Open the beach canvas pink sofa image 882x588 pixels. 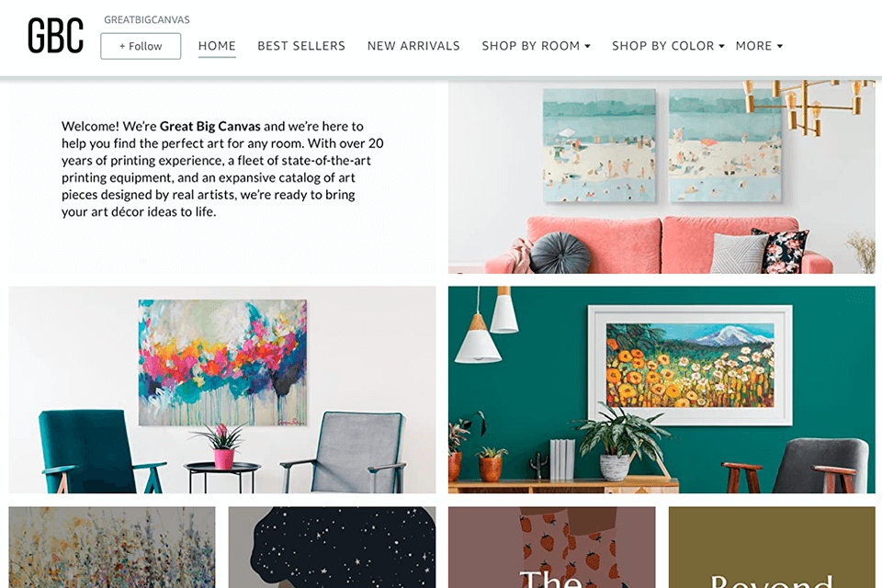pos(661,176)
